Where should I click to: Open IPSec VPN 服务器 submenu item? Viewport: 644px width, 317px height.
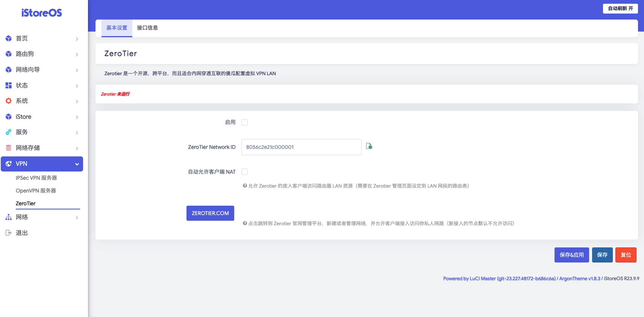[x=36, y=178]
